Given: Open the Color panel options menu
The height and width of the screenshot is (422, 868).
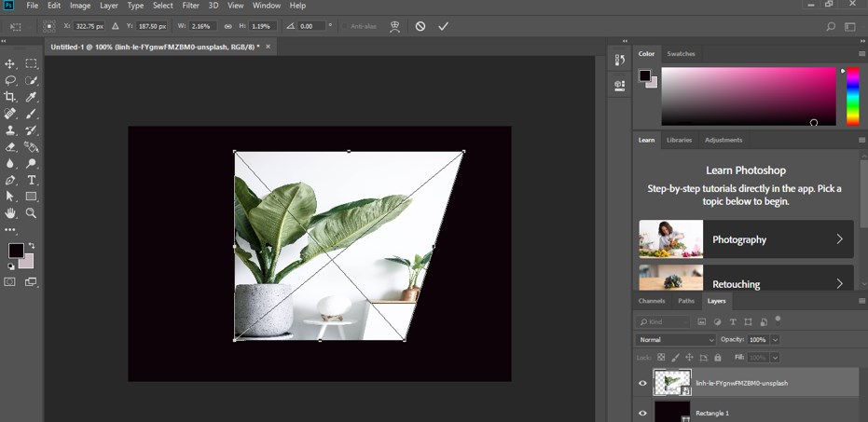Looking at the screenshot, I should point(861,54).
